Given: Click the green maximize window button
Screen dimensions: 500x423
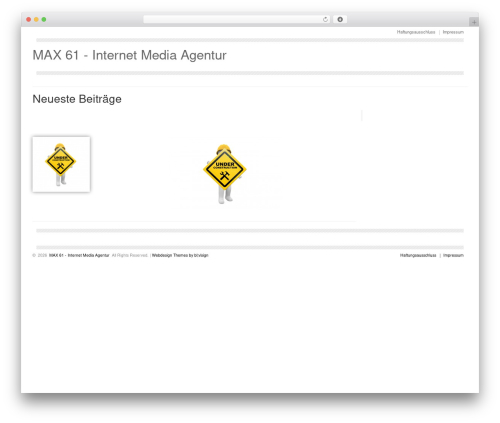Looking at the screenshot, I should [44, 20].
